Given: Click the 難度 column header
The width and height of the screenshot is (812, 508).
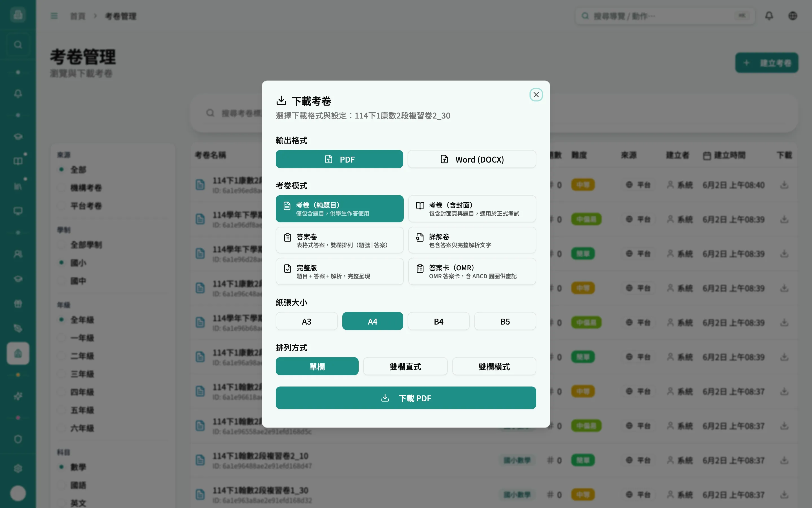Looking at the screenshot, I should click(x=579, y=155).
